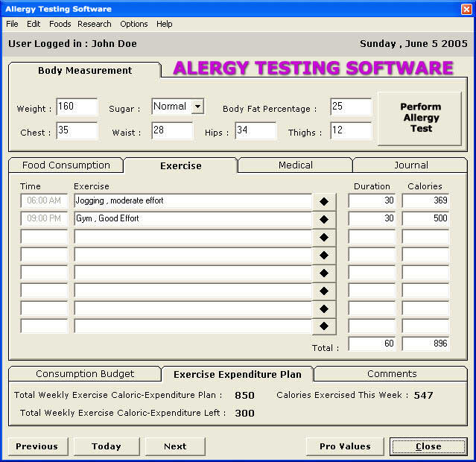This screenshot has height=462, width=476.
Task: Open the Comments tab
Action: 392,373
